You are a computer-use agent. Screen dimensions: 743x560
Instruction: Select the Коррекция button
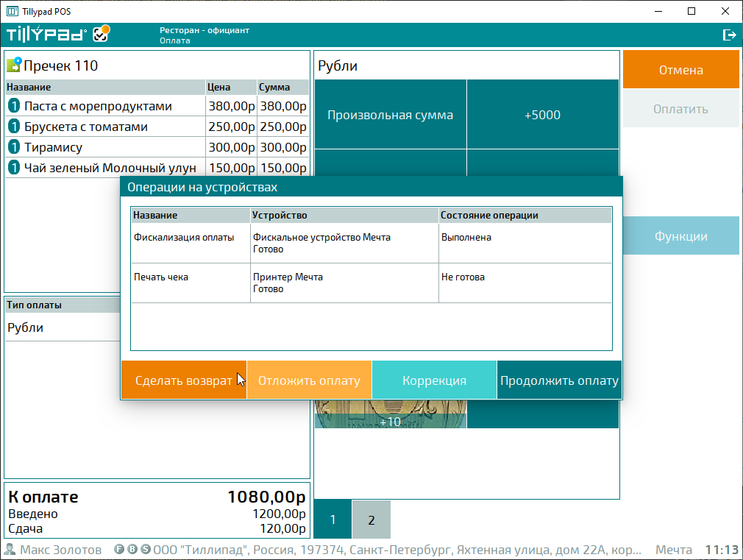point(434,380)
